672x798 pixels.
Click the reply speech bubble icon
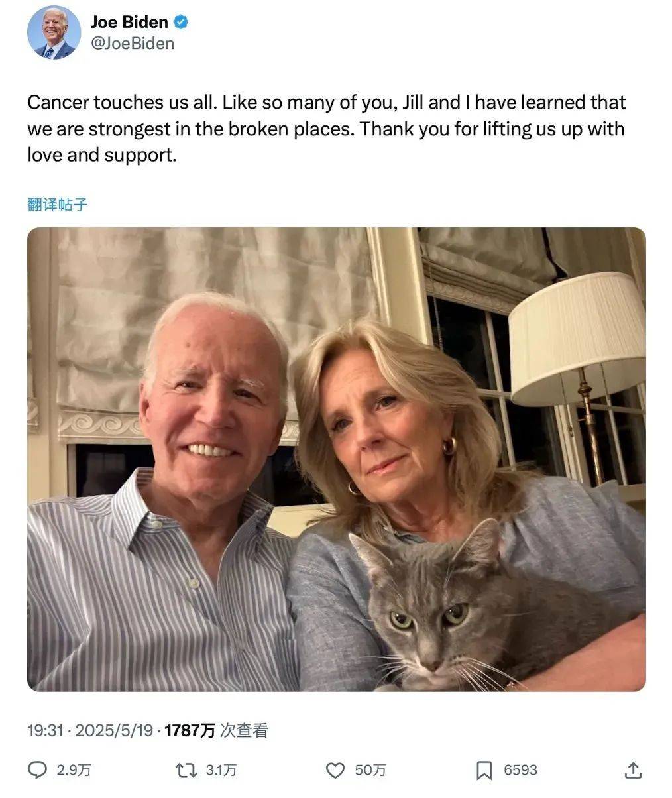pos(37,769)
